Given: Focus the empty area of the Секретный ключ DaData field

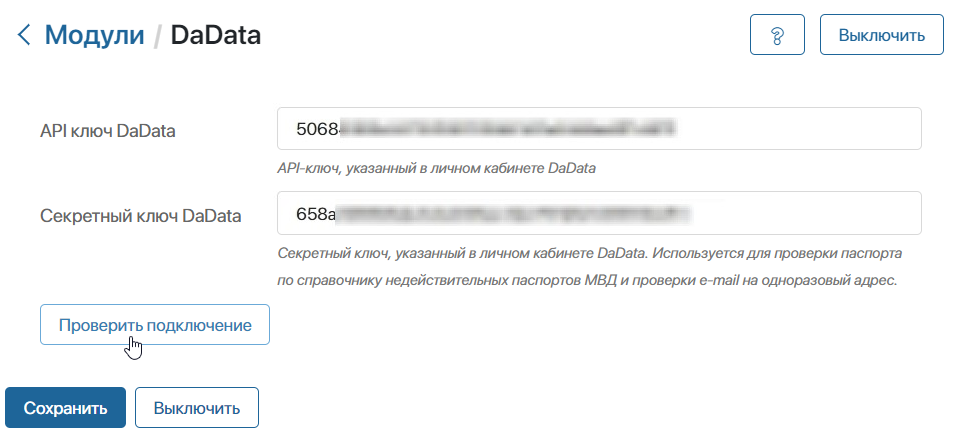Looking at the screenshot, I should 806,213.
